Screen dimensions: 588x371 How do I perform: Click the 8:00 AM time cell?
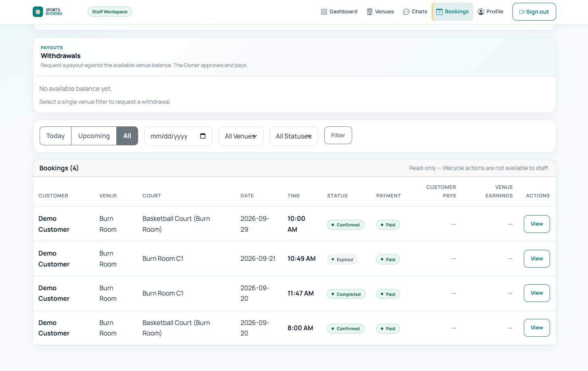point(300,328)
